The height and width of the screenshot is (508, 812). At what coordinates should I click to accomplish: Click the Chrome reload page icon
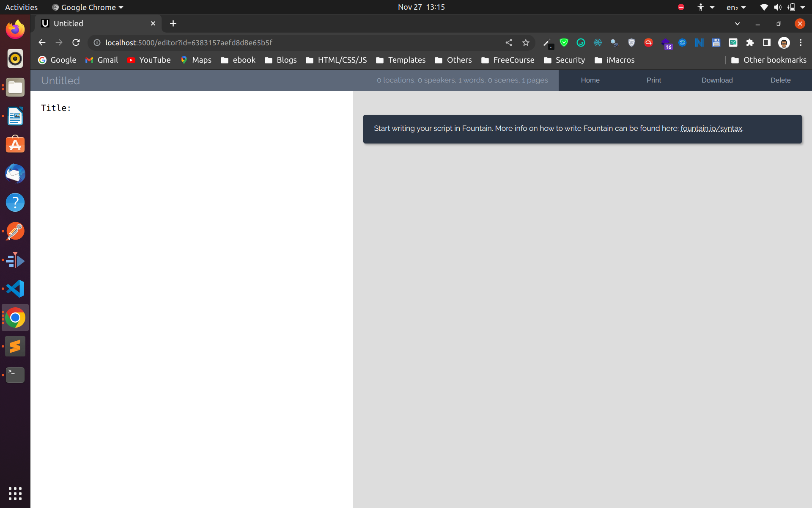(76, 42)
